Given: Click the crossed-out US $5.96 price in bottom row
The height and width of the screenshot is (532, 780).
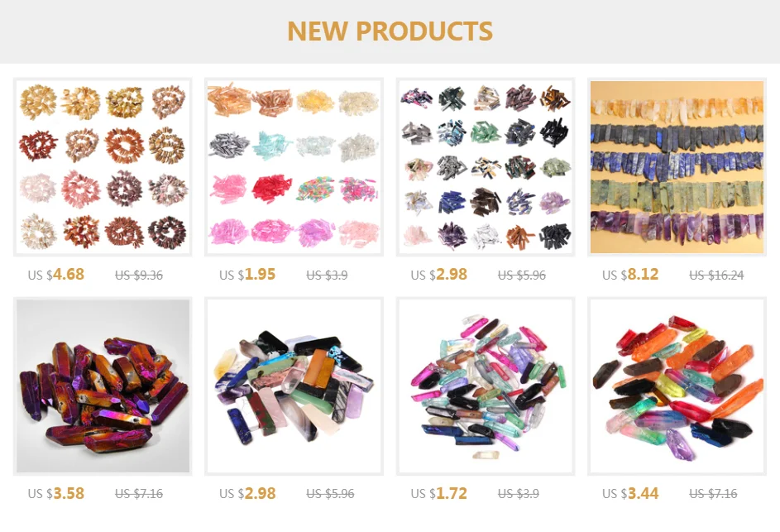Looking at the screenshot, I should [x=330, y=494].
